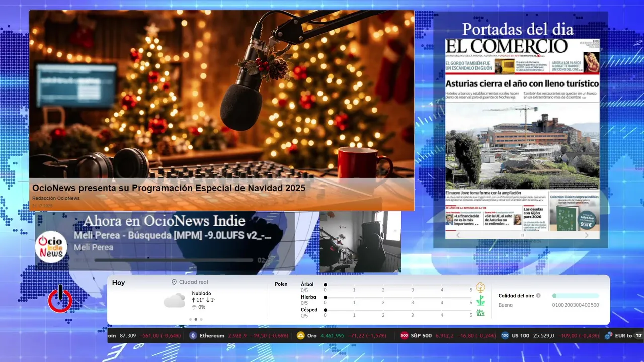Open the Programación Especial de Navidad headline
The image size is (644, 362).
pos(169,188)
